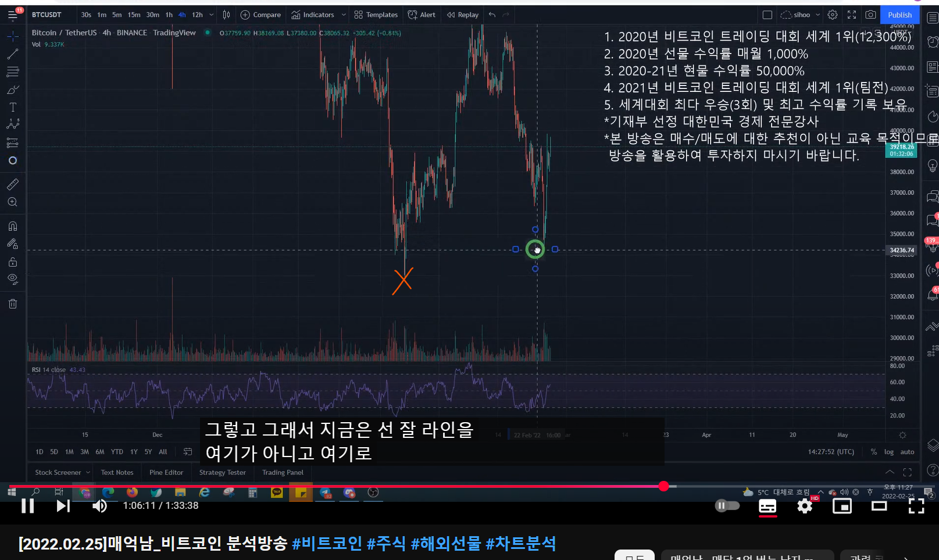
Task: Expand the indicators favorites dropdown arrow
Action: pyautogui.click(x=344, y=15)
